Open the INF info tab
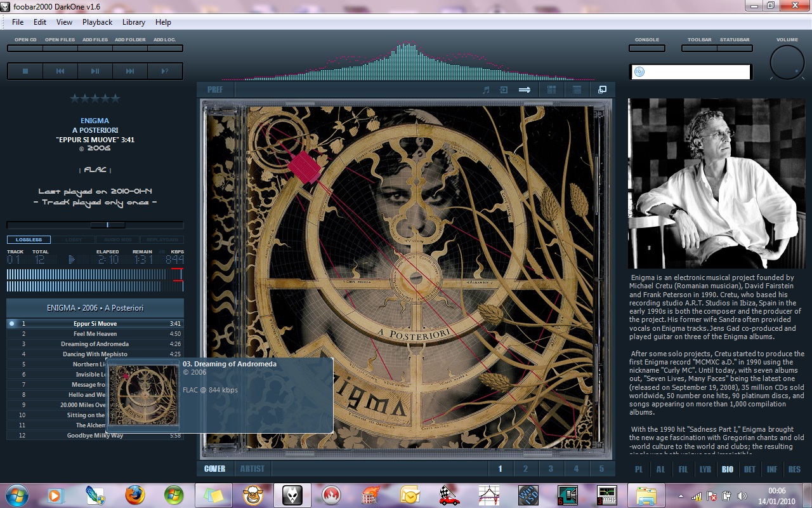 tap(772, 470)
